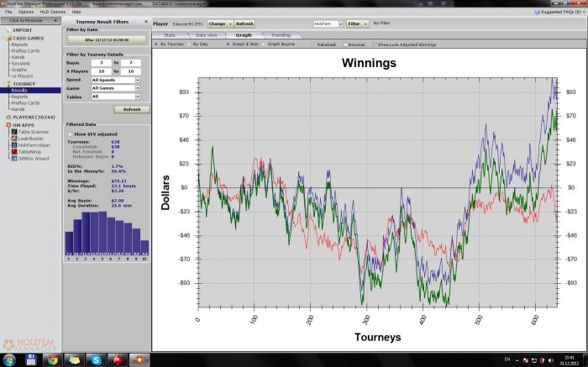This screenshot has width=588, height=367.
Task: Launch Hold'em Vision app icon
Action: [x=14, y=145]
